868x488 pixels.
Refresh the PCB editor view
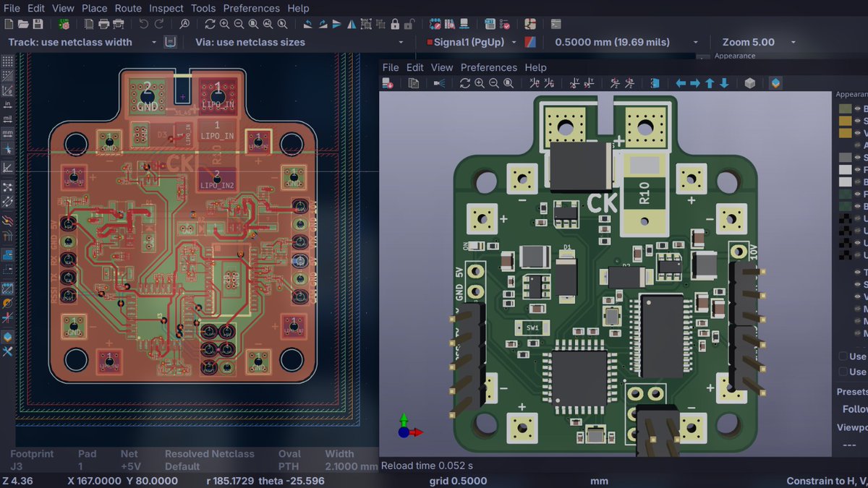(x=210, y=24)
